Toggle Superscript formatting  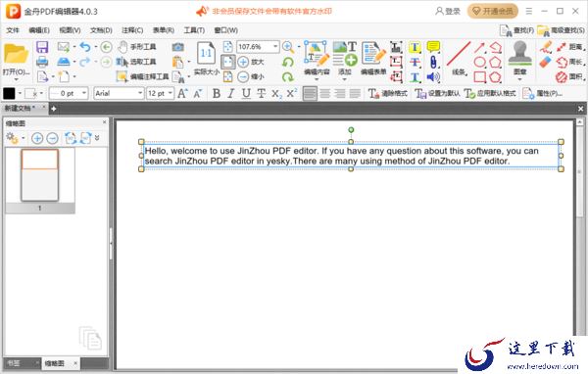coord(291,93)
